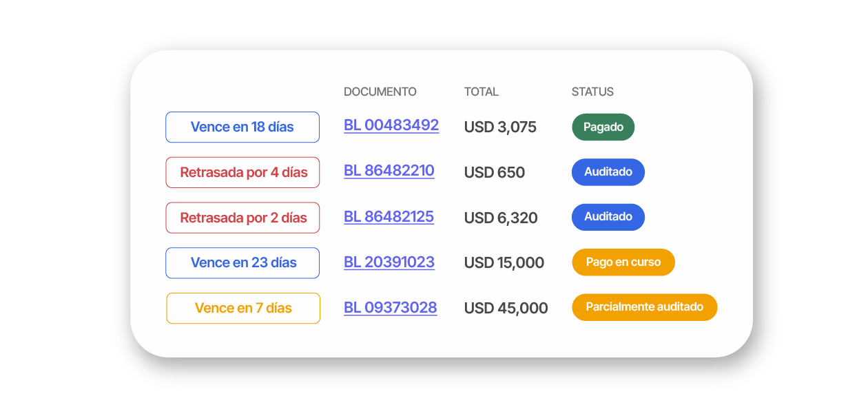Select the "Retrasada por 4 días" label
The width and height of the screenshot is (868, 416).
(x=242, y=172)
